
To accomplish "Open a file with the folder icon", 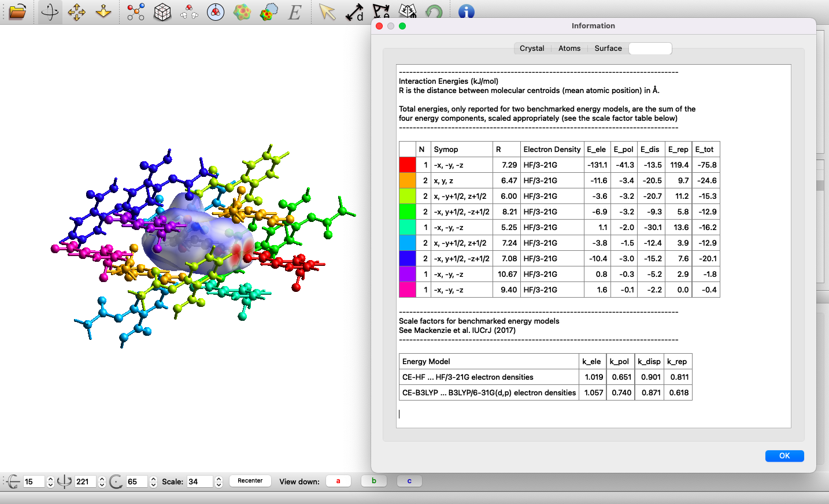I will pyautogui.click(x=17, y=12).
